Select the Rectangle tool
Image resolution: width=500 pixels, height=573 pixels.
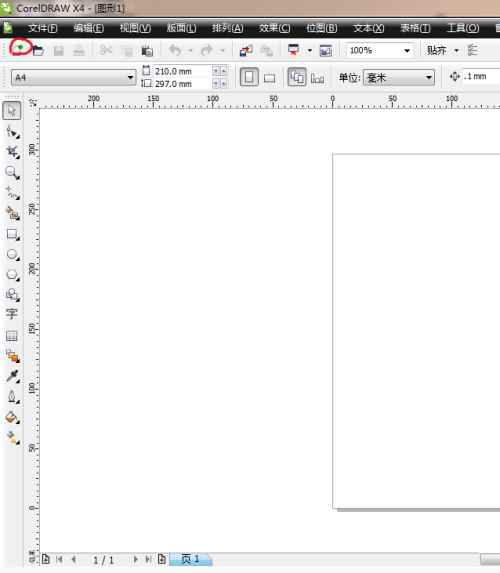(12, 234)
